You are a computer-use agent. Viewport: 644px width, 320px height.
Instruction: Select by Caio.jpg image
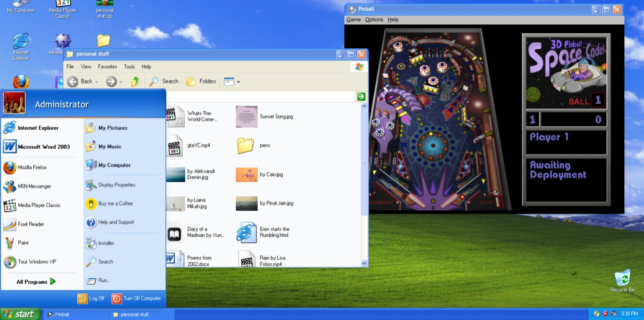click(260, 175)
